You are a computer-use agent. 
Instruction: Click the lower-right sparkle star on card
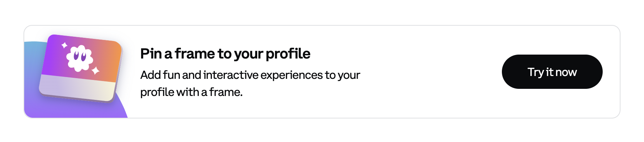[x=95, y=71]
